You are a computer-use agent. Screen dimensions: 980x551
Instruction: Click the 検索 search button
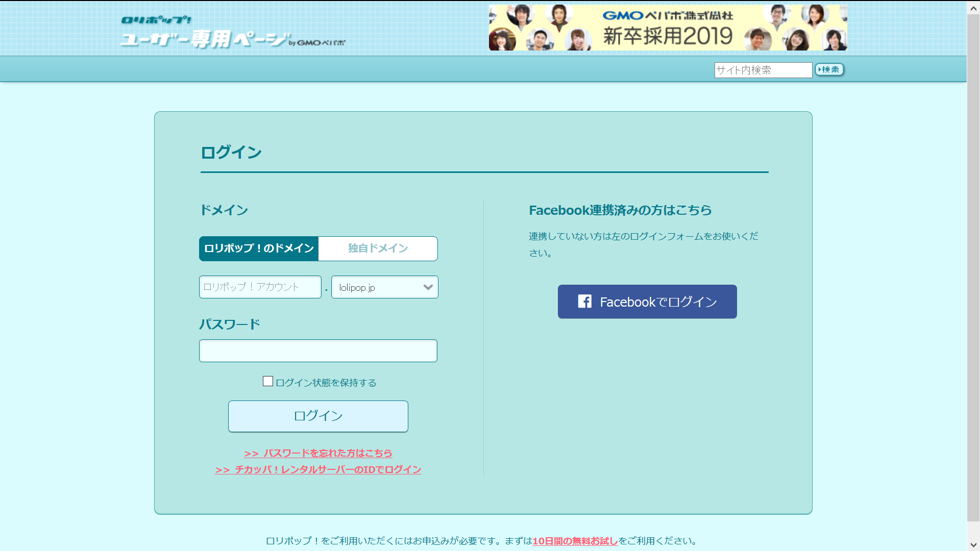tap(829, 69)
